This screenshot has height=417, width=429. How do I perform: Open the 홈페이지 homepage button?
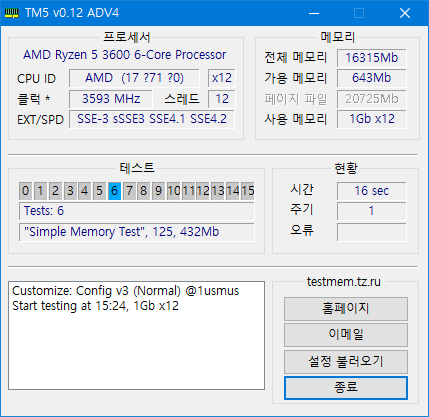[346, 309]
